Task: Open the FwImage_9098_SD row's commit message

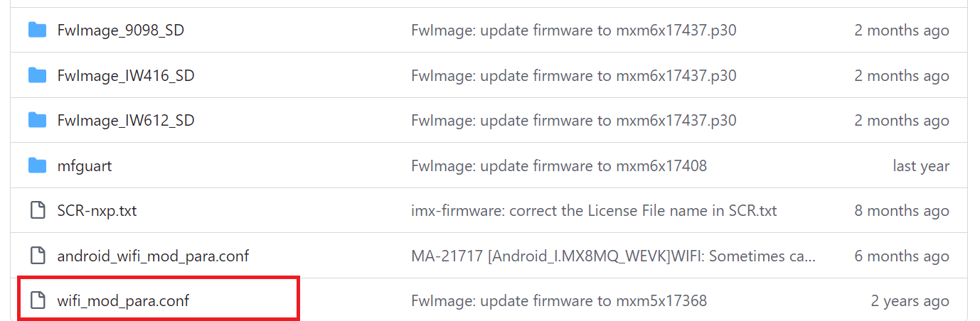Action: pos(573,31)
